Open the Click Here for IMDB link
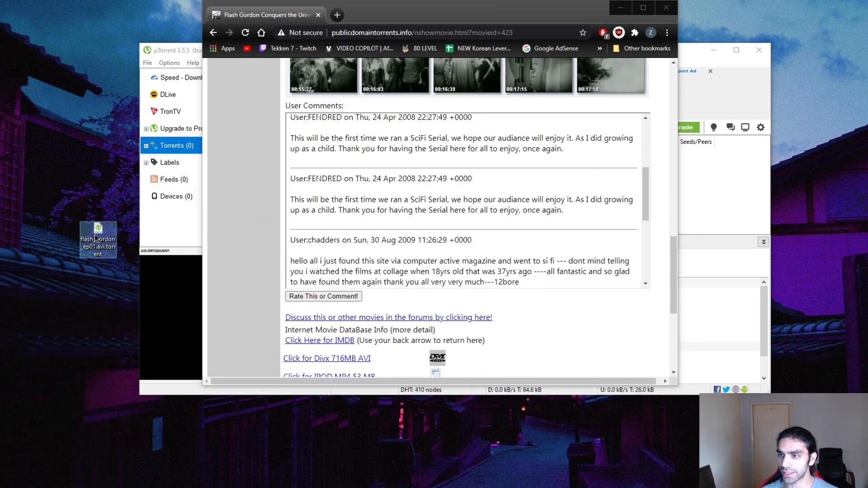Image resolution: width=868 pixels, height=488 pixels. 320,340
